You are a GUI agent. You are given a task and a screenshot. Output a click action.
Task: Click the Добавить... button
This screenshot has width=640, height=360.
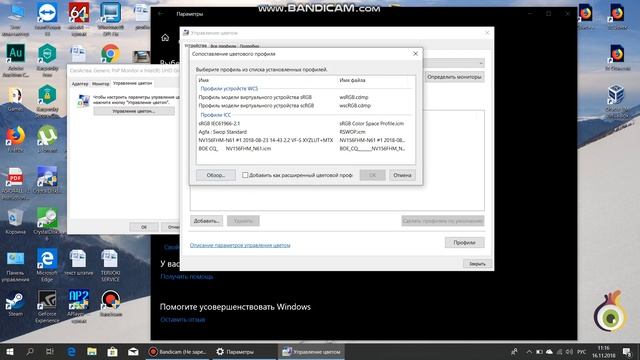click(206, 221)
